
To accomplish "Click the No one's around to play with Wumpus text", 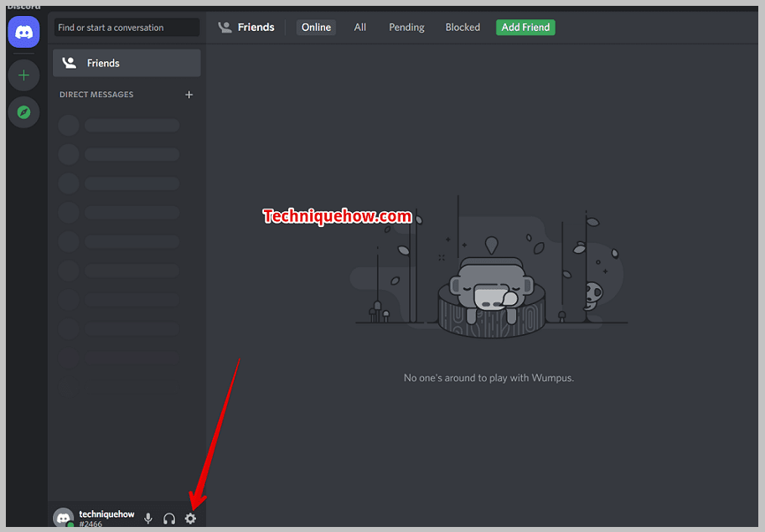I will click(x=488, y=378).
